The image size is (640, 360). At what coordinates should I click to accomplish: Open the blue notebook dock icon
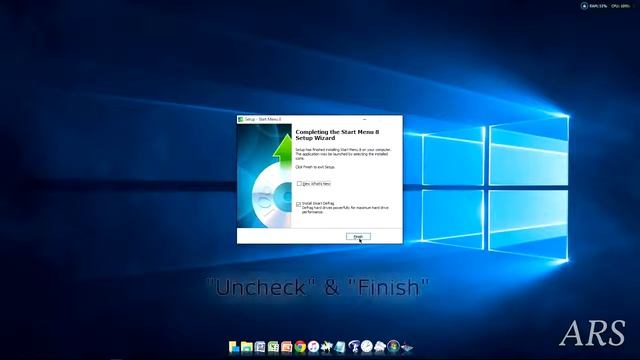(340, 347)
